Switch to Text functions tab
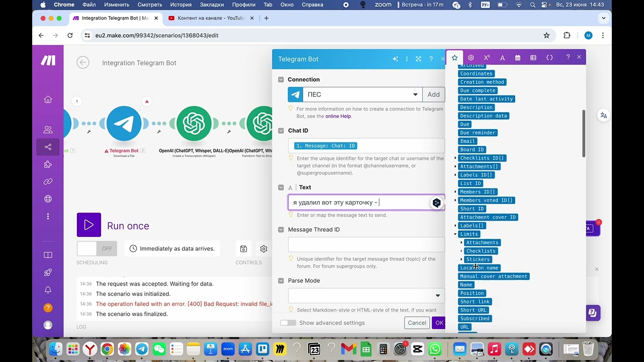This screenshot has width=644, height=362. click(502, 58)
